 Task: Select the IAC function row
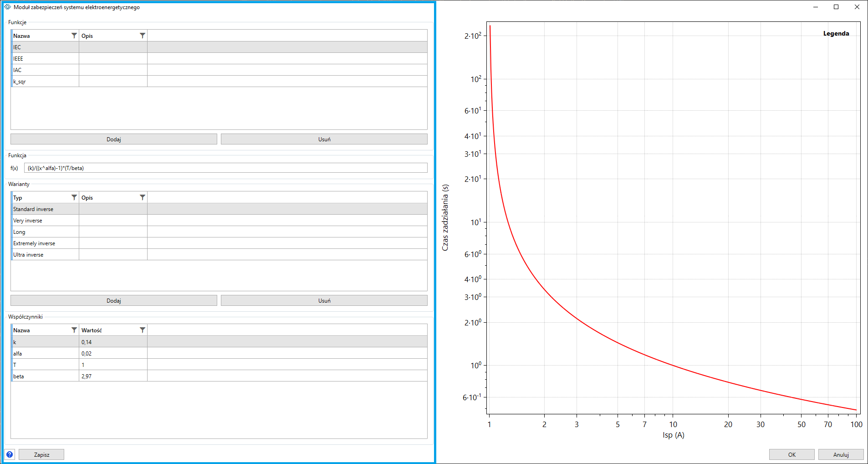[219, 70]
